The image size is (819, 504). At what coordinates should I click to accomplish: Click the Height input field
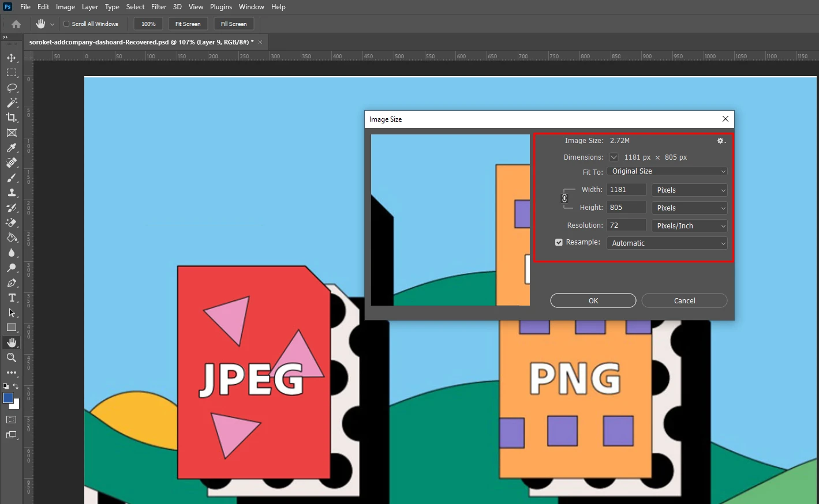click(x=626, y=208)
